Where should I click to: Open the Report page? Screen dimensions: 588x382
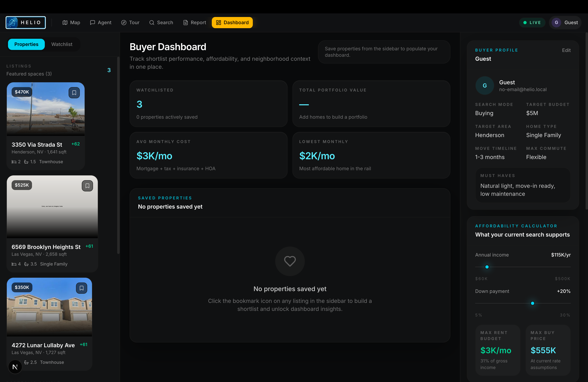point(194,22)
